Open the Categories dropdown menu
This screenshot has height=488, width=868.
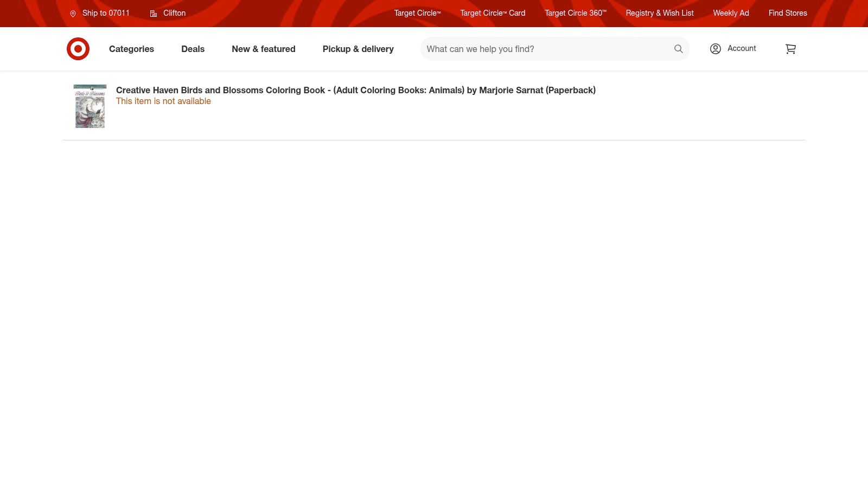[131, 49]
